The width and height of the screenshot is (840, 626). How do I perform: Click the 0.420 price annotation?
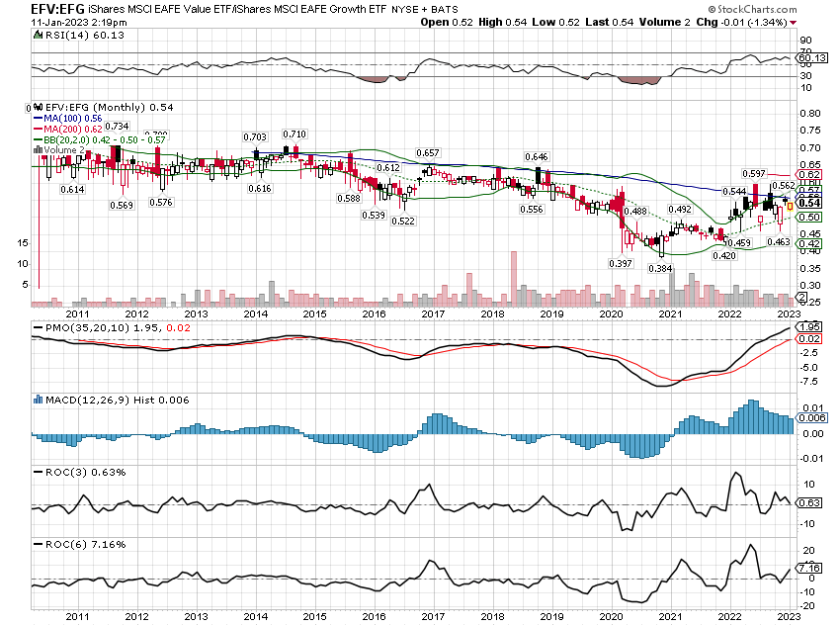[724, 256]
